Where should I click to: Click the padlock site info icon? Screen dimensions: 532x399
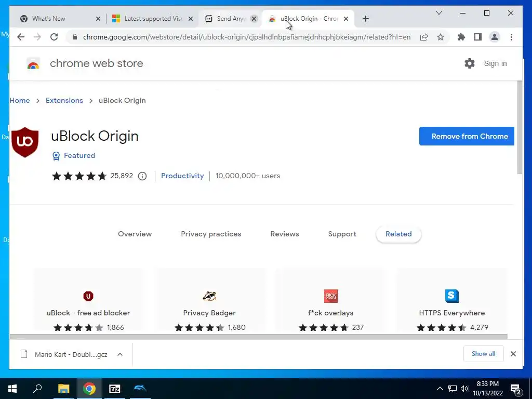click(75, 37)
